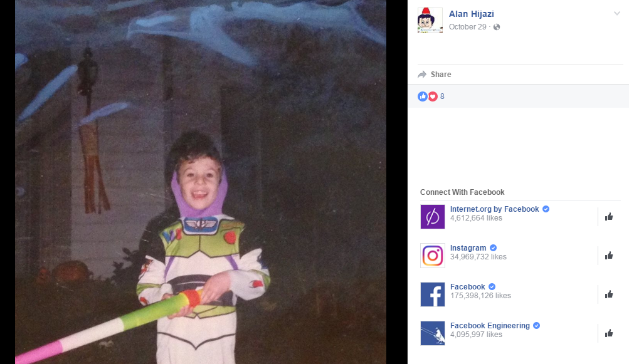Click the Facebook Engineering logo icon
This screenshot has height=364, width=629.
[433, 333]
